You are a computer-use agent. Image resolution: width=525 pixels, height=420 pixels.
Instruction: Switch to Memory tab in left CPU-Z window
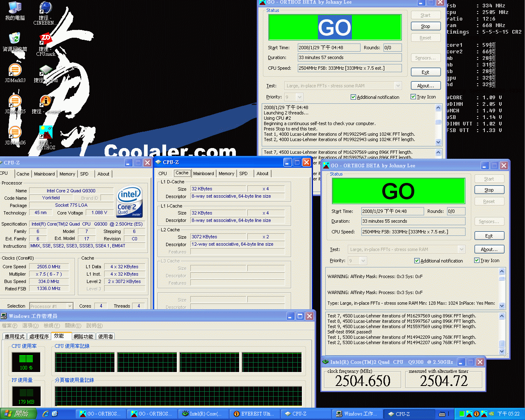tap(67, 174)
